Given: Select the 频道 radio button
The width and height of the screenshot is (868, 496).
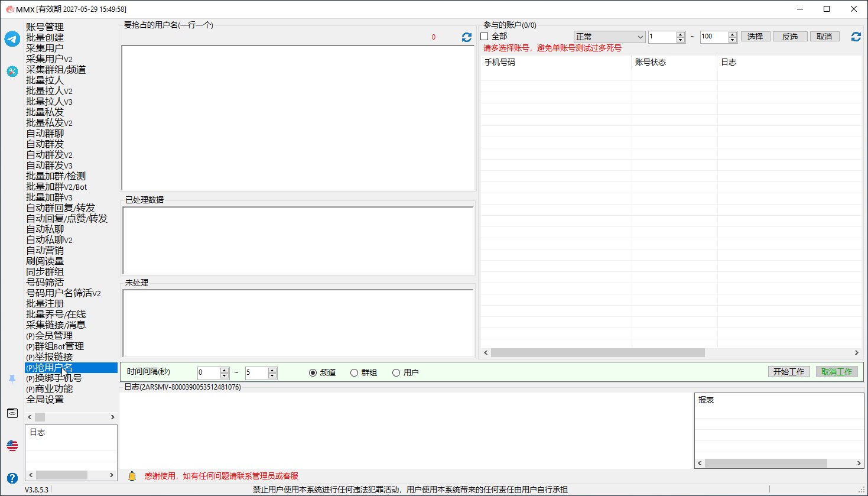Looking at the screenshot, I should (313, 372).
